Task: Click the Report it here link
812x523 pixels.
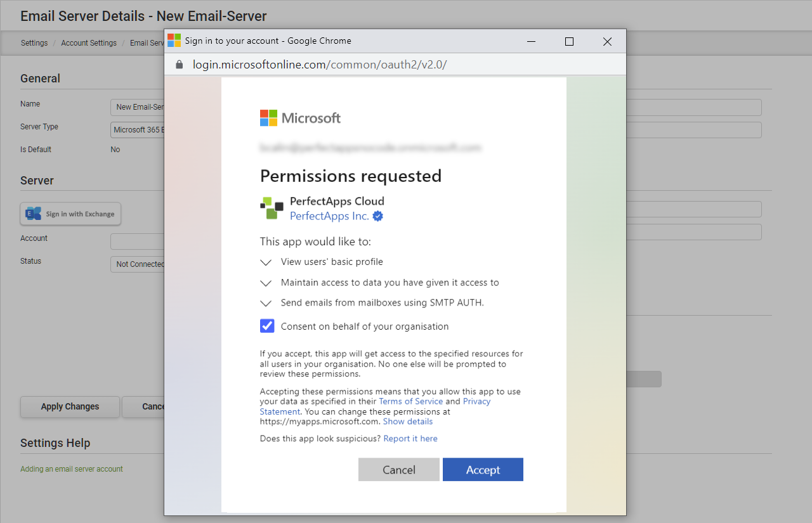Action: (x=410, y=439)
